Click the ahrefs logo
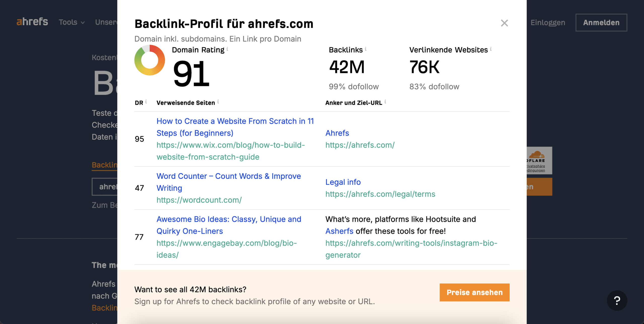This screenshot has height=324, width=644. [32, 22]
